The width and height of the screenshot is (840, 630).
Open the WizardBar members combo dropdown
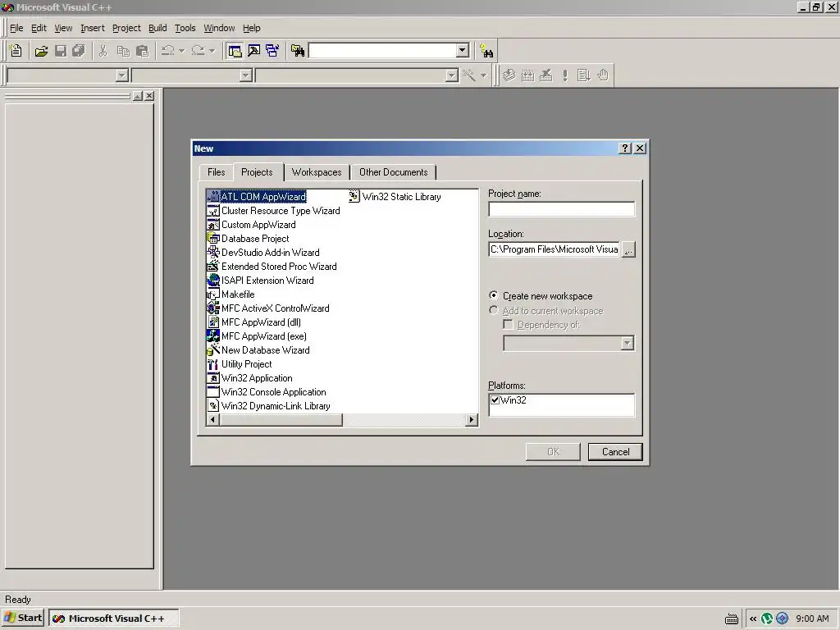click(452, 75)
